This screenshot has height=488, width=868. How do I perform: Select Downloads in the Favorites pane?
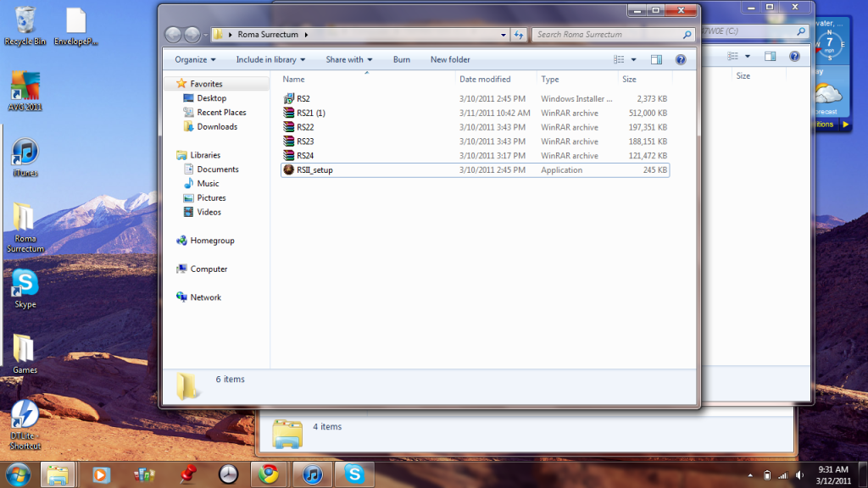click(217, 127)
